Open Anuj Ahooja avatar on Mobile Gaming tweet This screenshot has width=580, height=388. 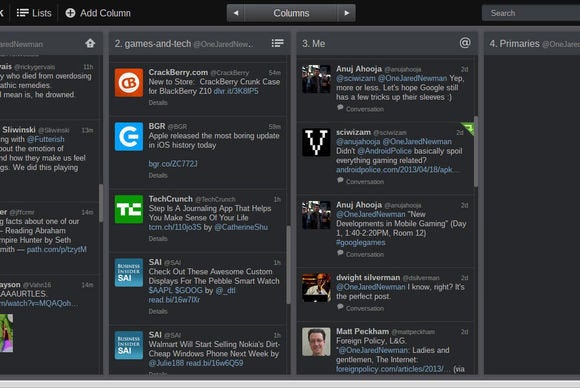tap(316, 215)
